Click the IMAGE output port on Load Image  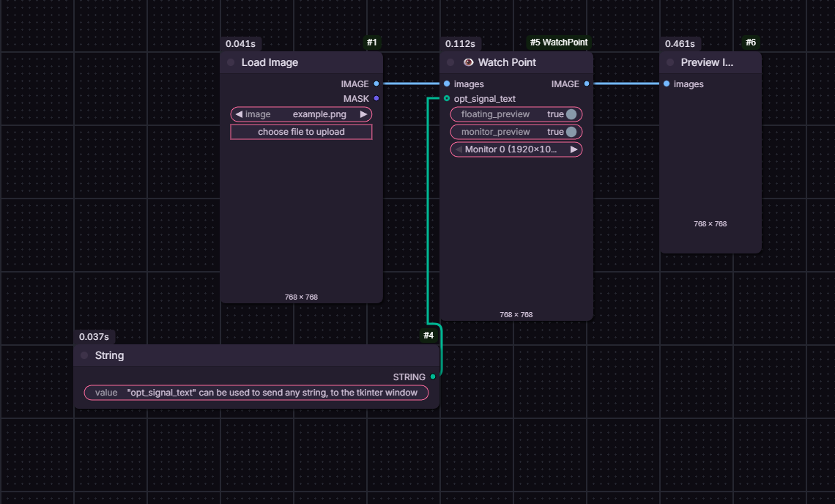click(x=376, y=84)
